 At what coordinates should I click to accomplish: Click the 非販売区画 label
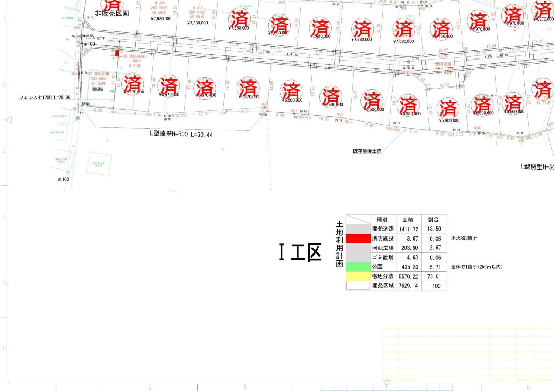point(112,13)
